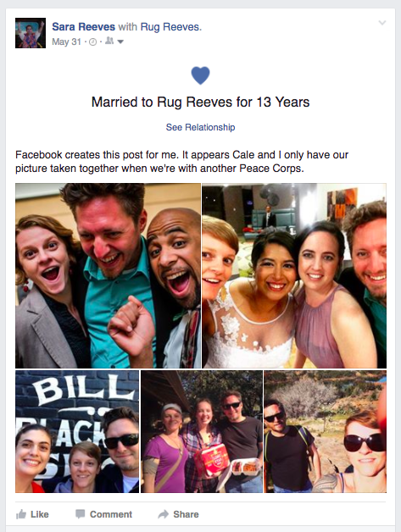Open post options chevron at top right

point(382,23)
